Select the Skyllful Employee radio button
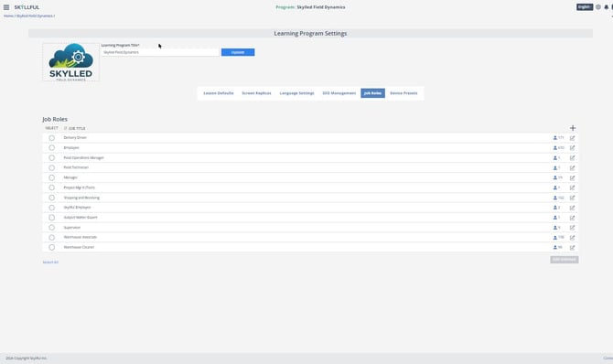This screenshot has width=613, height=364. [x=51, y=208]
